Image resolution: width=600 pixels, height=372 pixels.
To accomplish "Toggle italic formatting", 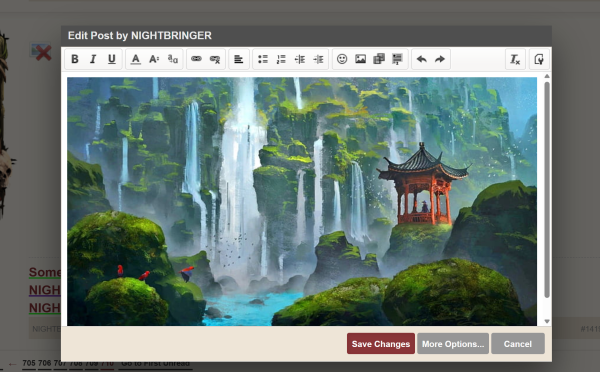I will click(93, 59).
